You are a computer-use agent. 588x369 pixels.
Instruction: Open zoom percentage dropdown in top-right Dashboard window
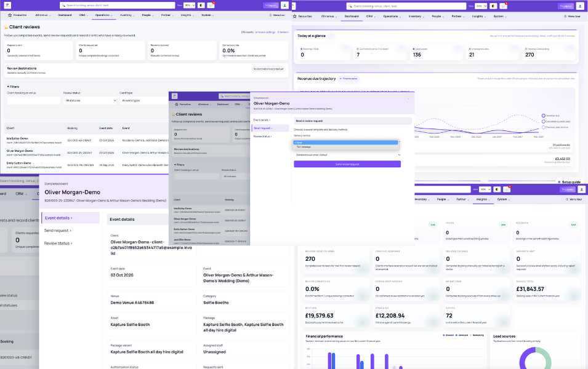point(481,6)
